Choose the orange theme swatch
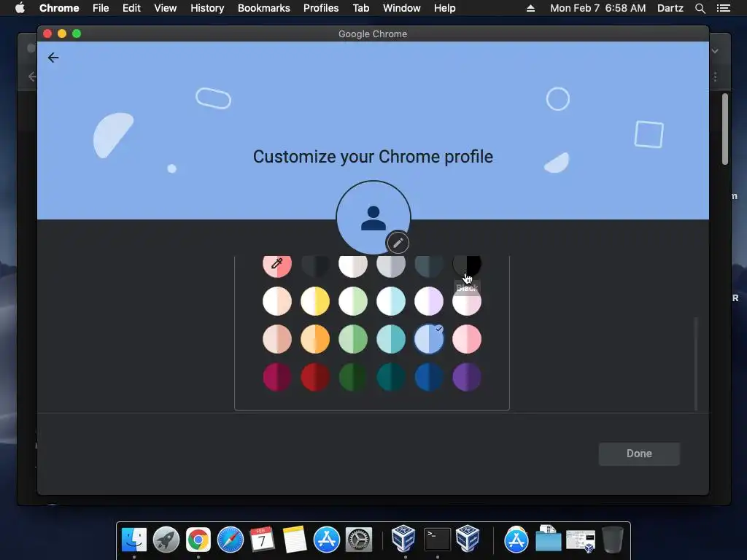The image size is (747, 560). (315, 339)
